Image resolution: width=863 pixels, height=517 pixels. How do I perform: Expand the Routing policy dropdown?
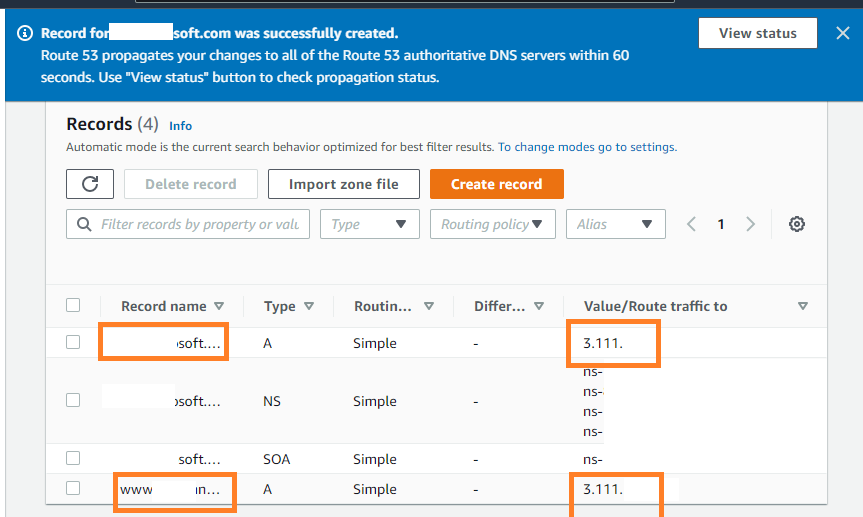pos(492,224)
